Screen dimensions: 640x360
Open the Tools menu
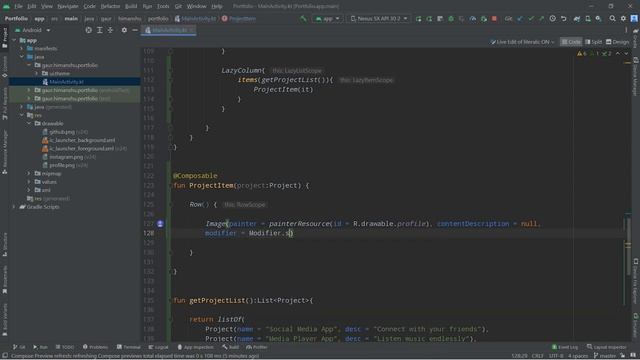163,6
